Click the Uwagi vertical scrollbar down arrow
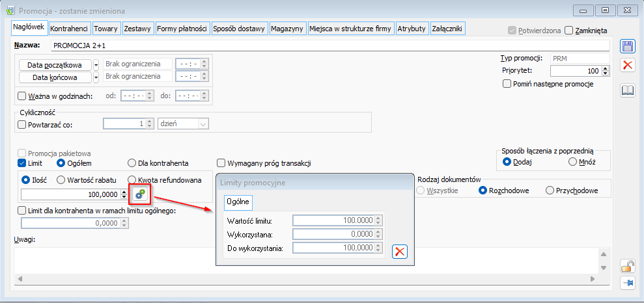This screenshot has height=303, width=644. coord(604,268)
